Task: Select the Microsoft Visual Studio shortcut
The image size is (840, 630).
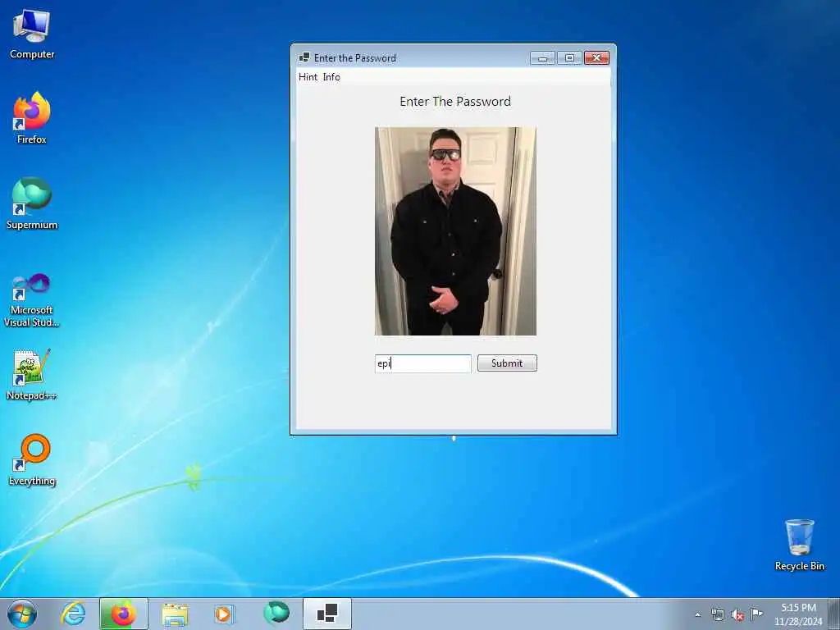Action: pos(32,300)
